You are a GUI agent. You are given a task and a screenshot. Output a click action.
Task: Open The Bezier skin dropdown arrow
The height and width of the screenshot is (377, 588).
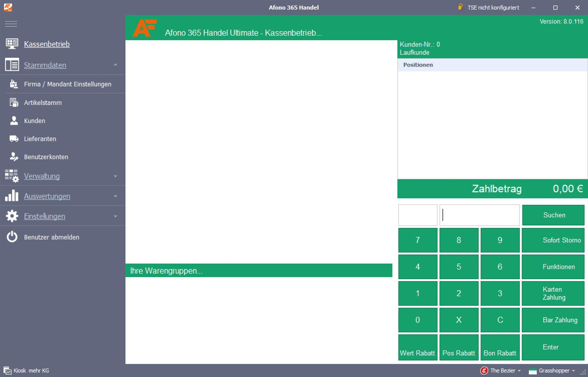click(x=519, y=371)
